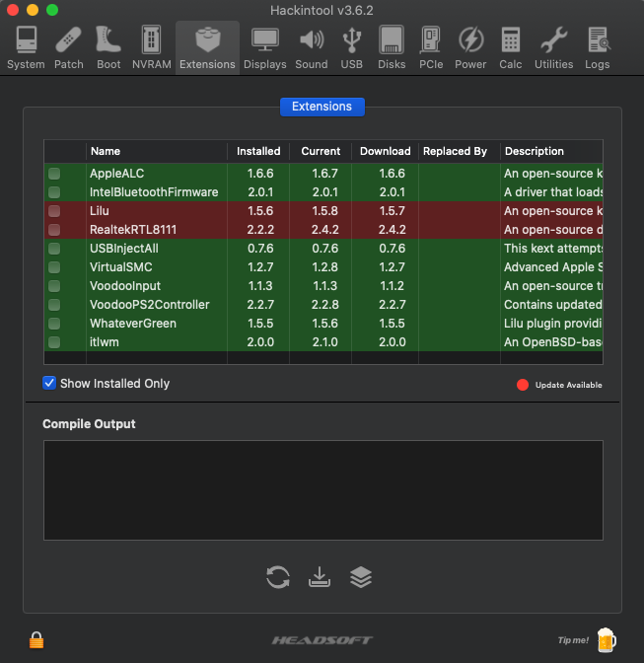Click VirtualSMC current version 1.2.8
This screenshot has height=663, width=644.
click(324, 267)
